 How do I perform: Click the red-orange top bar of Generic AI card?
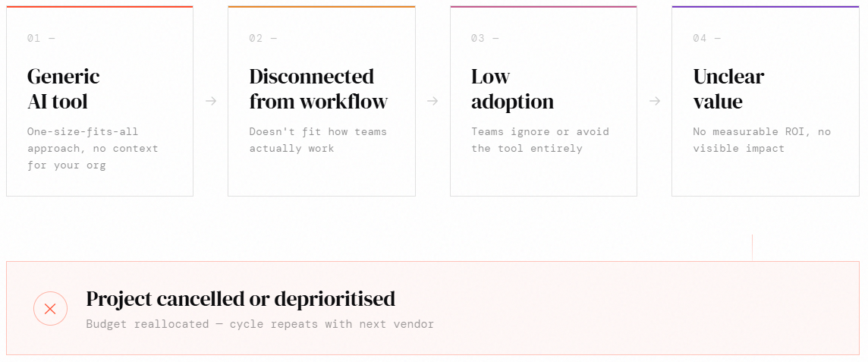pyautogui.click(x=99, y=7)
